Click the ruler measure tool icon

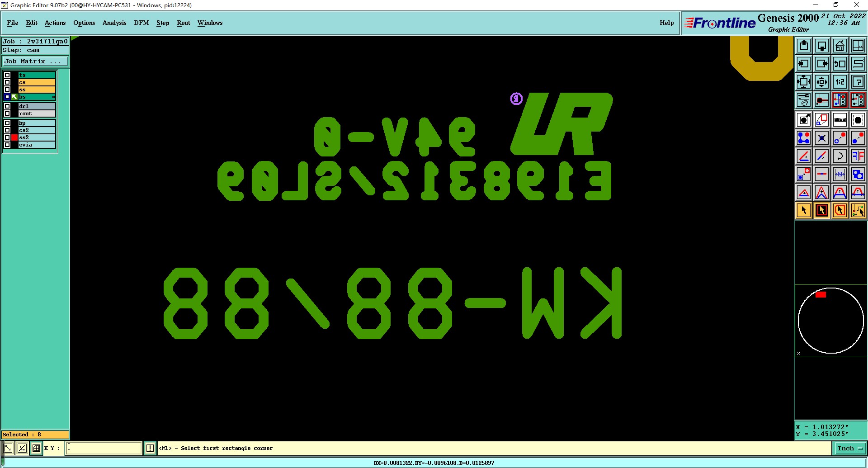click(x=840, y=120)
